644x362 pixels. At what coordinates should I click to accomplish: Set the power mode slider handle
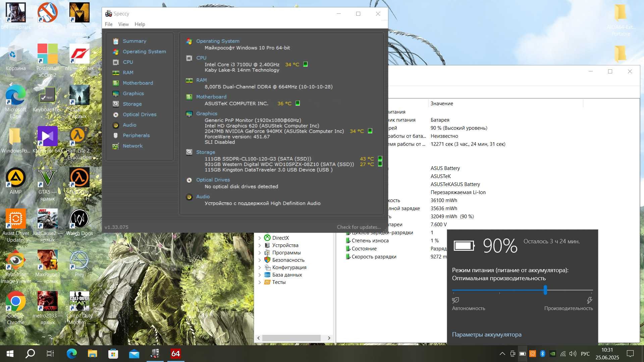tap(545, 290)
